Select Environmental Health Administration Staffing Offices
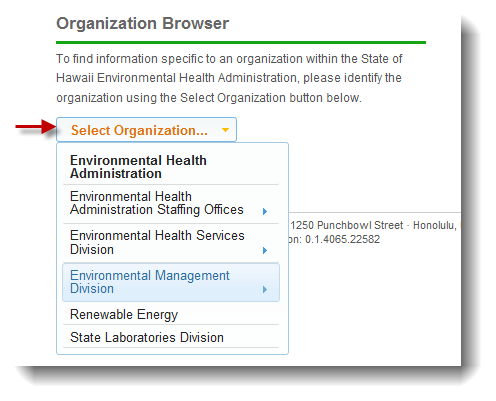Image resolution: width=496 pixels, height=401 pixels. [x=171, y=203]
